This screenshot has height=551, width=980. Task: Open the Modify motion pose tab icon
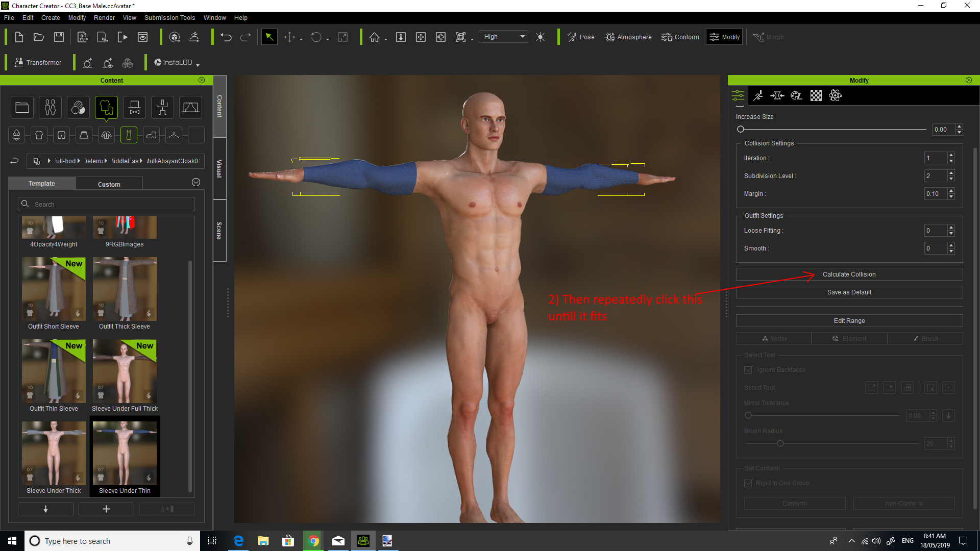(x=758, y=95)
